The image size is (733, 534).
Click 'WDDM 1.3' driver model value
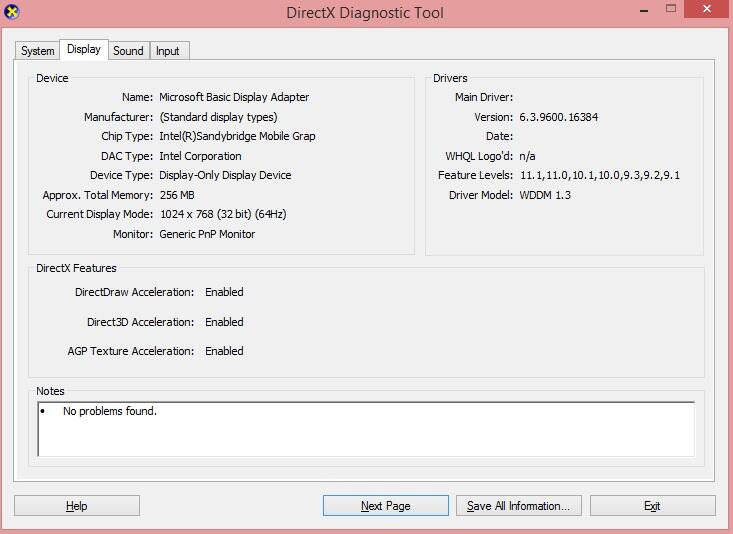pos(545,195)
